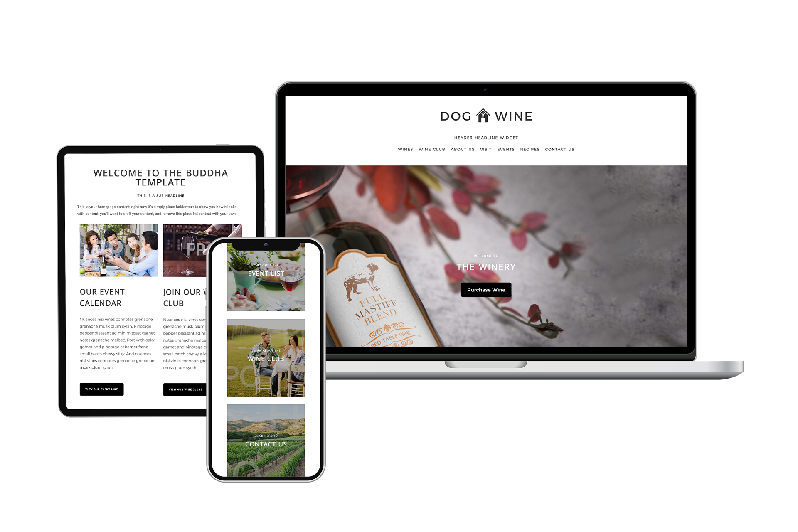Click the Wine Club image tile
This screenshot has height=532, width=798.
point(266,358)
